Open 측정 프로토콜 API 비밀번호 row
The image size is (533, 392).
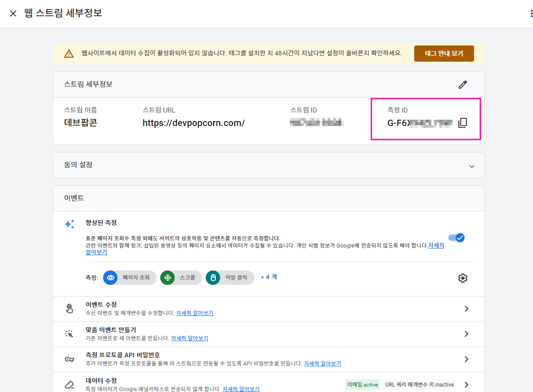click(x=269, y=359)
